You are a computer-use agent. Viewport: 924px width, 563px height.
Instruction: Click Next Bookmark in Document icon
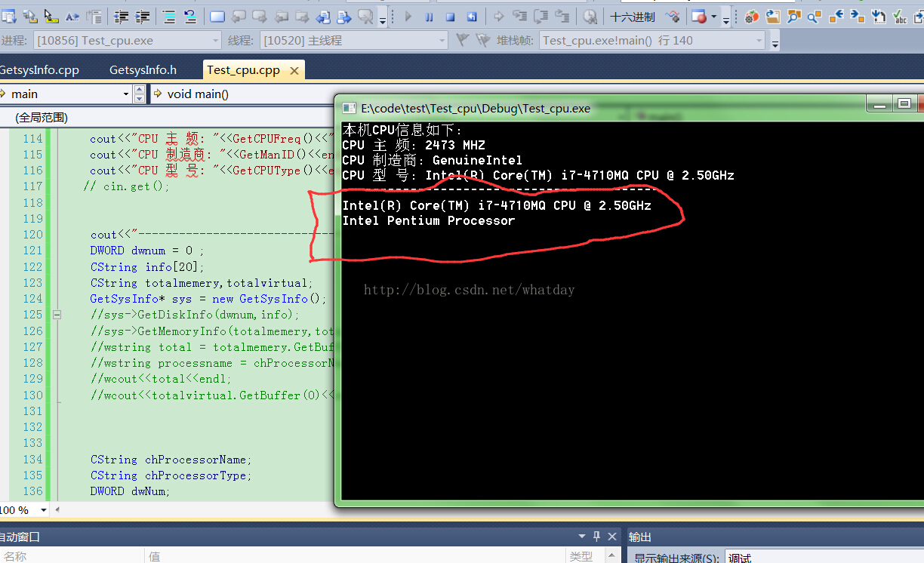344,17
